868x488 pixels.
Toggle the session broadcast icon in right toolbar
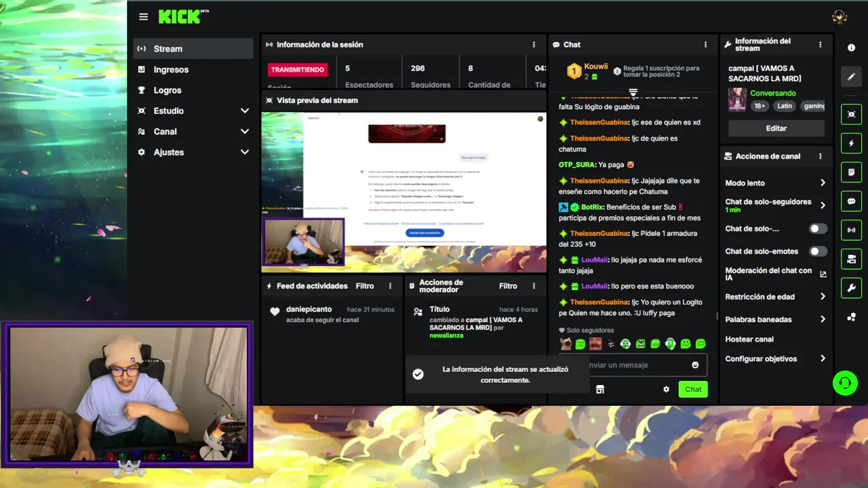852,230
